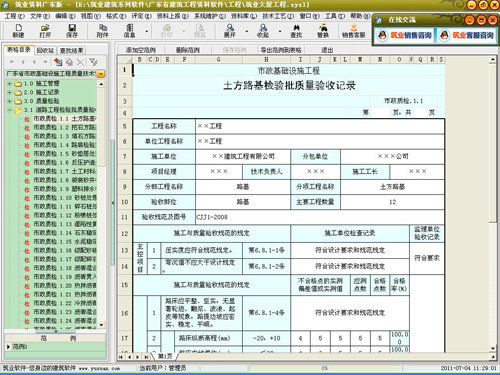Viewport: 500px width, 375px height.
Task: Open 销售客服 (Sales support) icon
Action: pos(354,31)
